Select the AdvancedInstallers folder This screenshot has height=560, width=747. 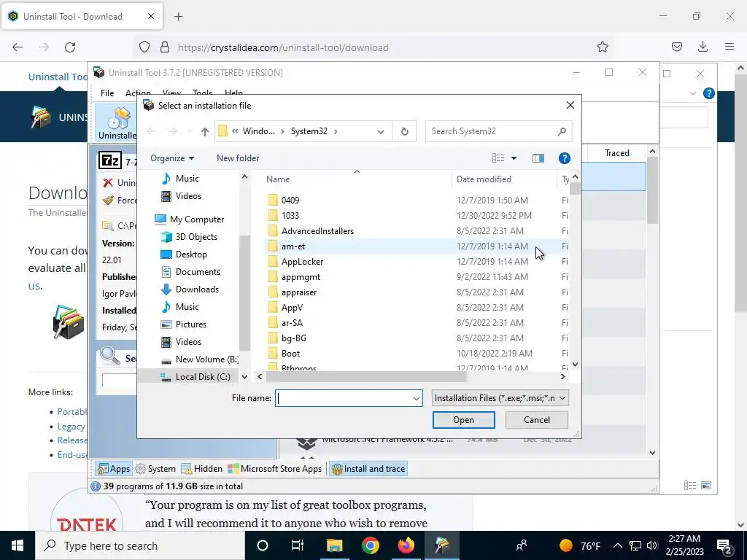[x=317, y=231]
